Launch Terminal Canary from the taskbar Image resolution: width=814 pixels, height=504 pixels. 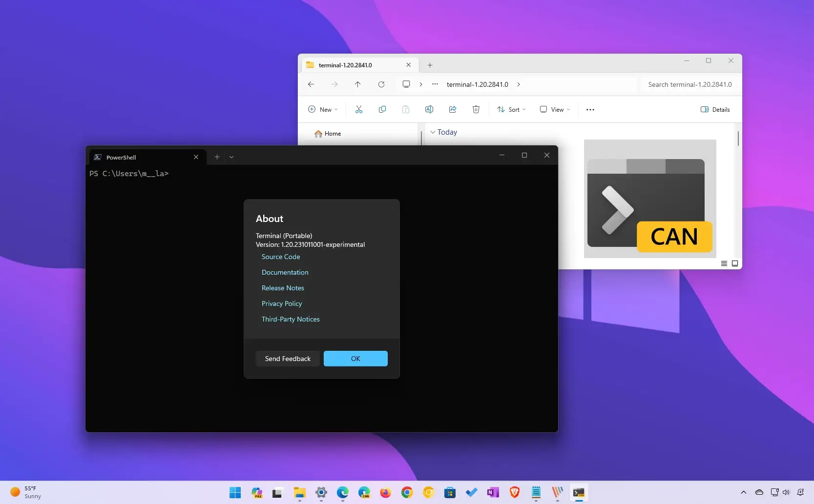[x=579, y=492]
